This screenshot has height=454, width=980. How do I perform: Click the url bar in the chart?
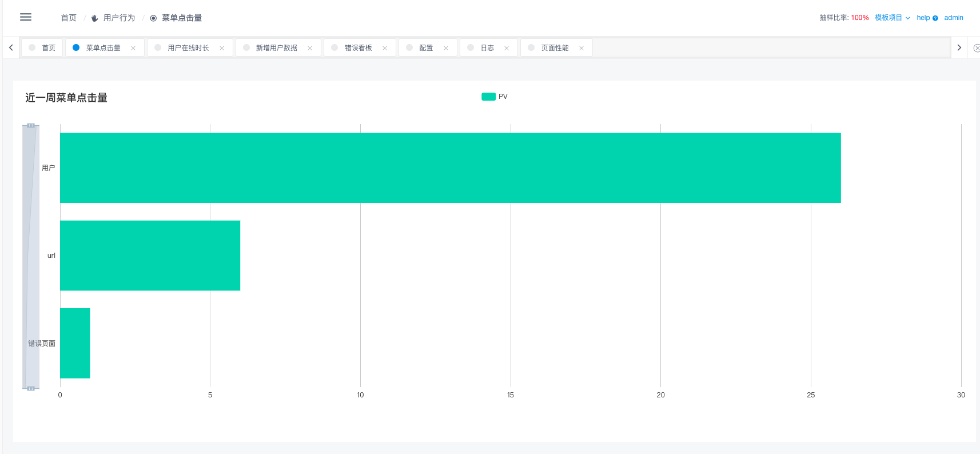tap(150, 256)
